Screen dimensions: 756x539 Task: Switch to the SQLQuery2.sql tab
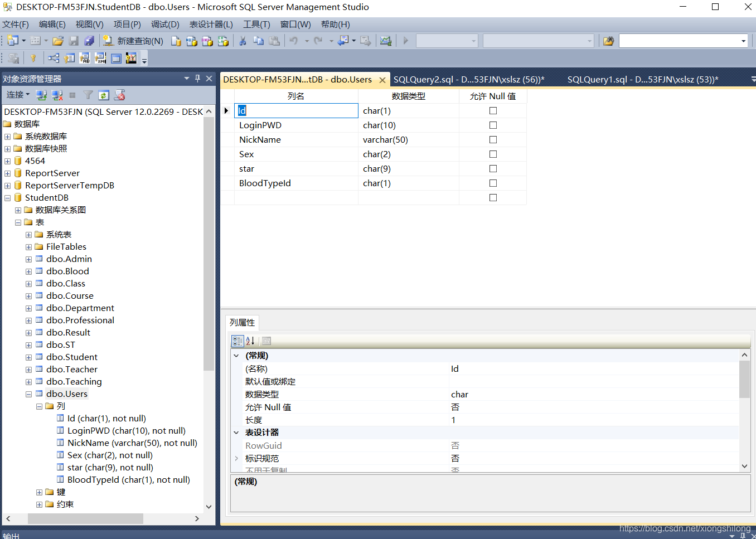tap(469, 79)
